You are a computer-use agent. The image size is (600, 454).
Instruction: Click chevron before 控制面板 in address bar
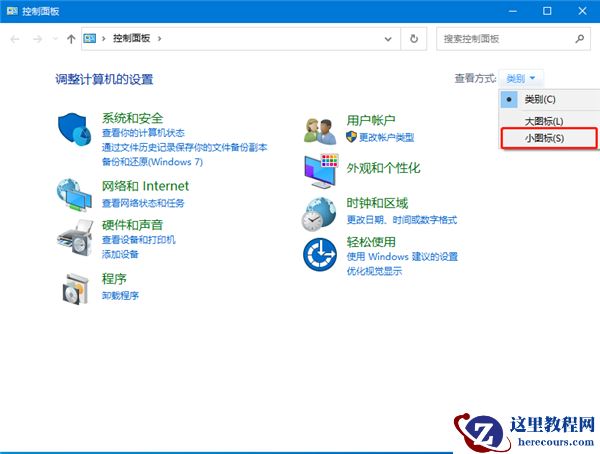(103, 38)
